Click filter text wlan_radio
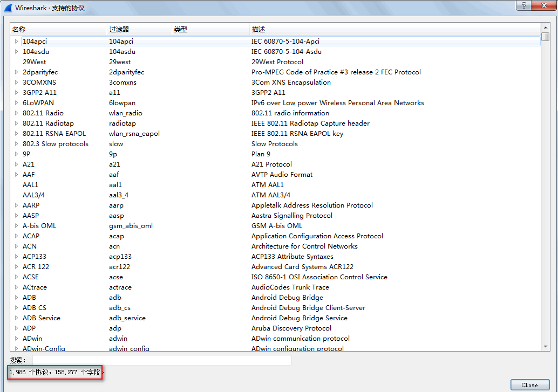The height and width of the screenshot is (392, 558). point(126,113)
